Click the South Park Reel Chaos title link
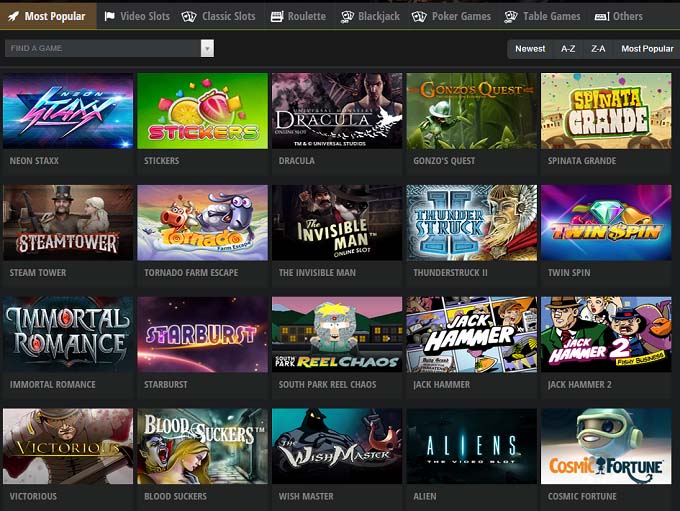The image size is (680, 511). 327,384
